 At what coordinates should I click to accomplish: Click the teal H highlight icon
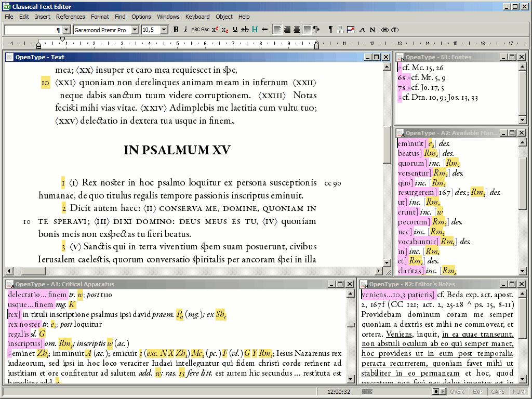click(x=255, y=30)
